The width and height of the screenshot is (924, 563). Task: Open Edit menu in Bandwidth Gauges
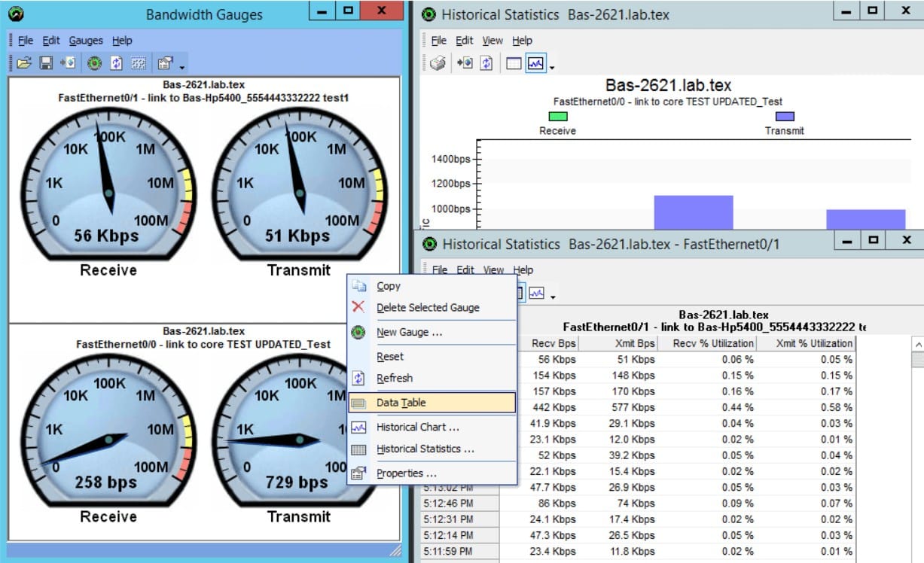click(x=51, y=41)
